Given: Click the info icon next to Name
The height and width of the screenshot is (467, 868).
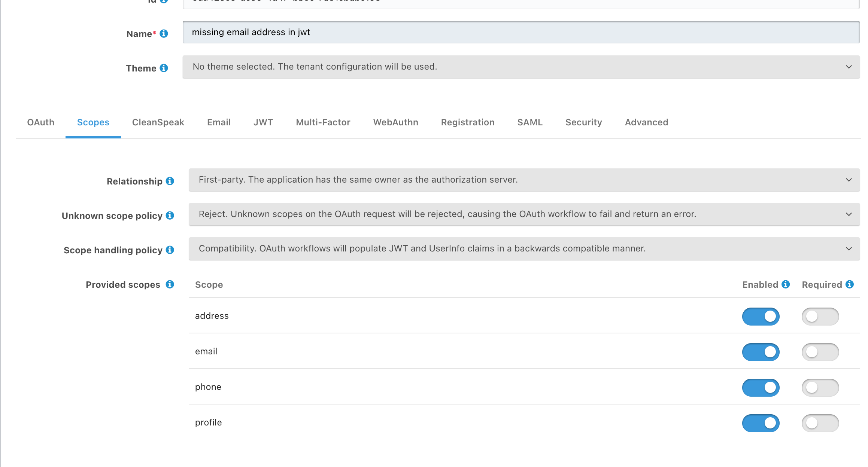Looking at the screenshot, I should pos(164,34).
